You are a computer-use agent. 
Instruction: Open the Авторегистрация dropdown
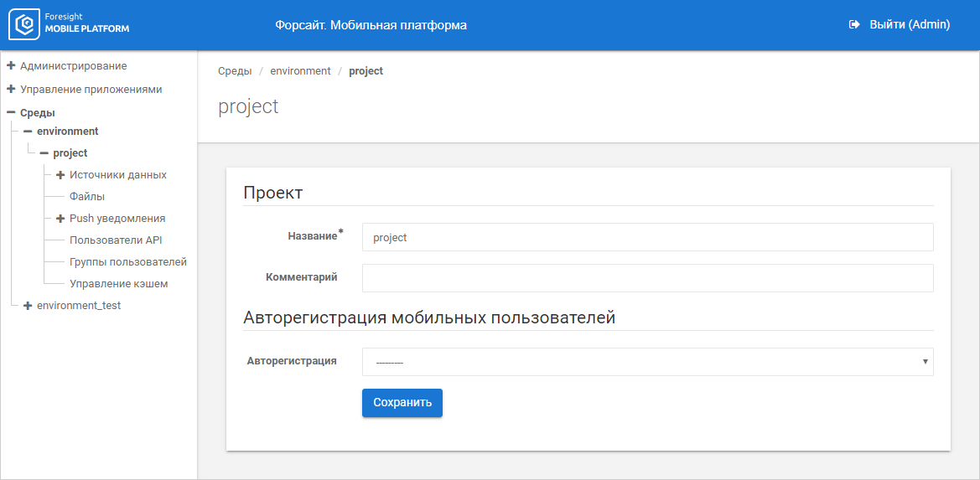point(647,362)
